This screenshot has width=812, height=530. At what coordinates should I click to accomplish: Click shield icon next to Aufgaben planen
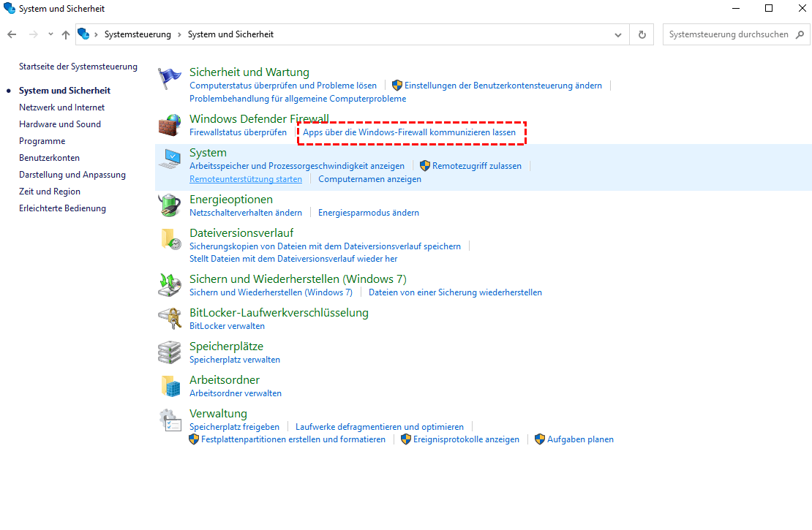pyautogui.click(x=540, y=439)
